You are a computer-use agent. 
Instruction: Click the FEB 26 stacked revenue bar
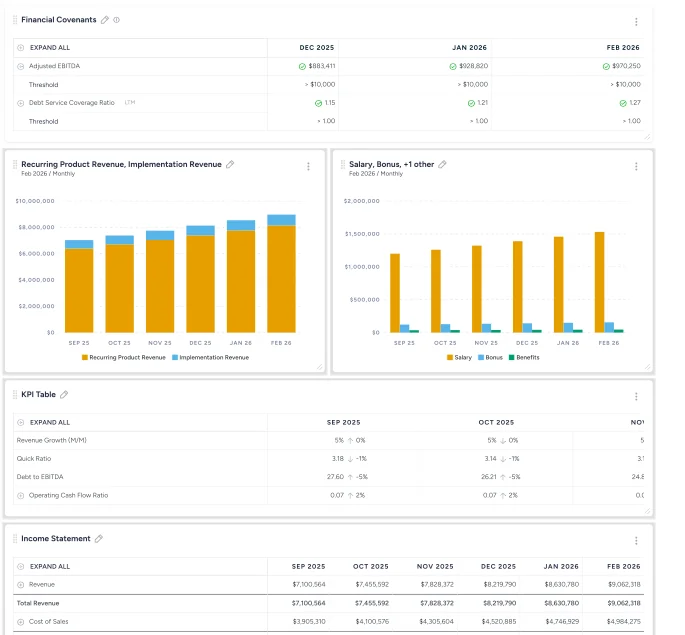(x=281, y=274)
